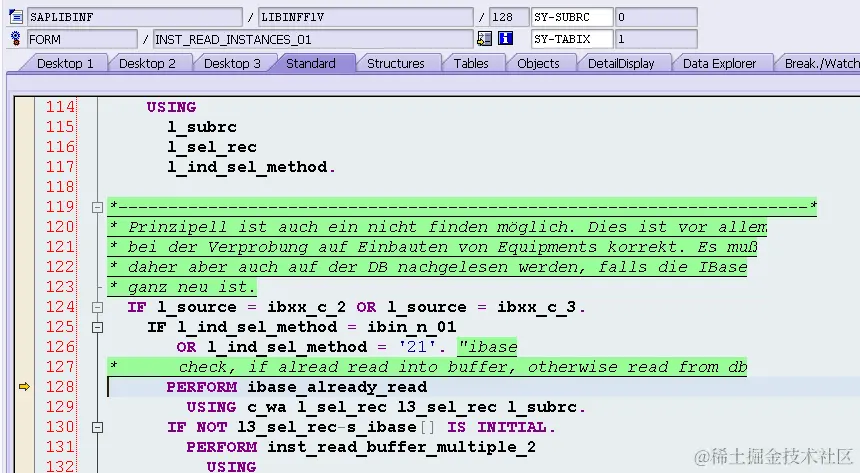Switch to the Desktop 1 tab
This screenshot has height=473, width=860.
[65, 64]
